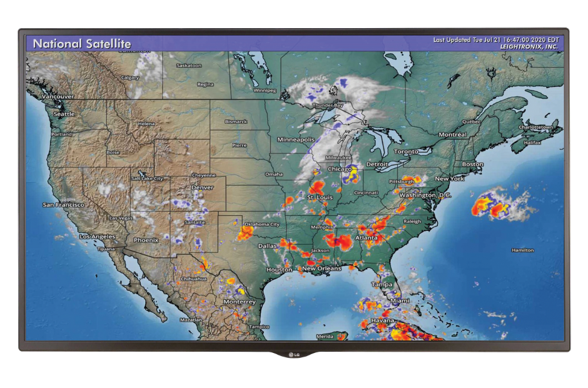This screenshot has height=388, width=588.
Task: Click the Dallas city label
Action: tap(267, 246)
